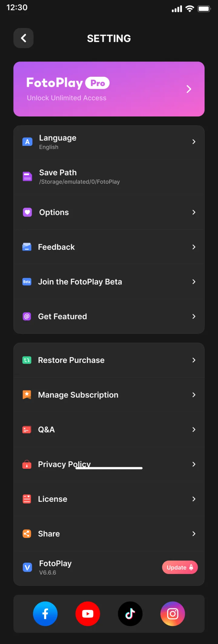Expand the Q&A row chevron
218x644 pixels.
(x=194, y=430)
